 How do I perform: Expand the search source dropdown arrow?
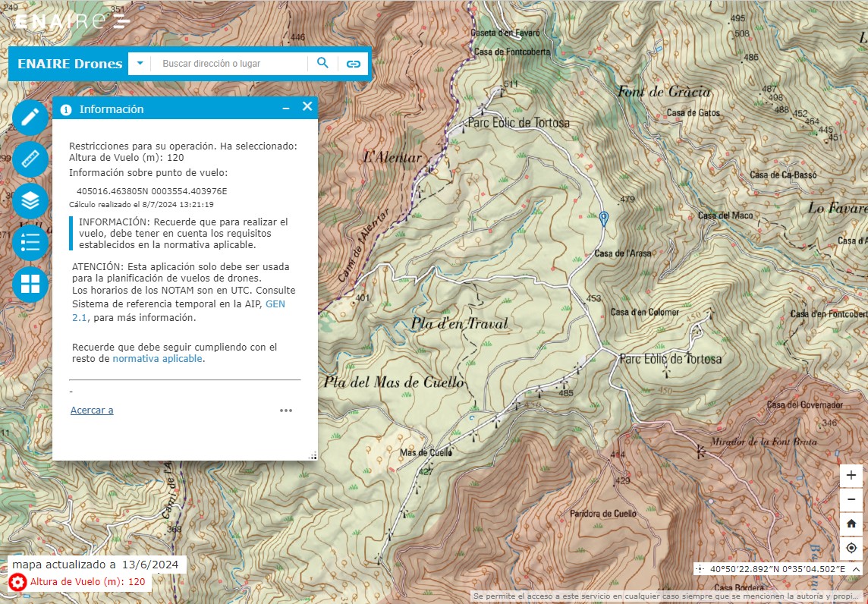point(140,64)
